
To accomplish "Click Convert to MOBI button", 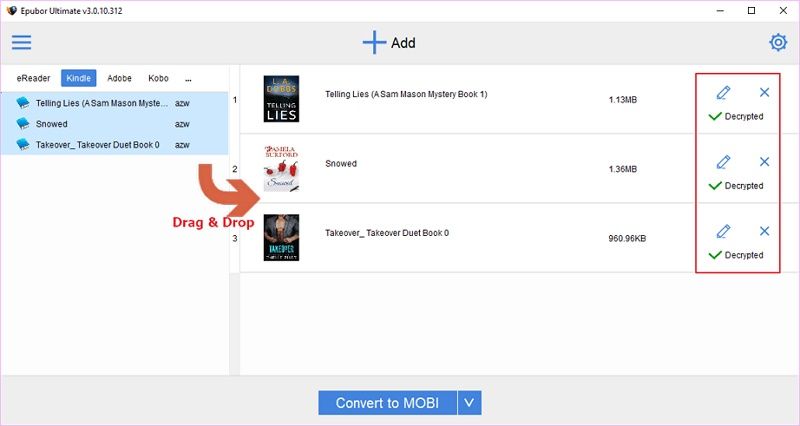I will click(x=387, y=403).
